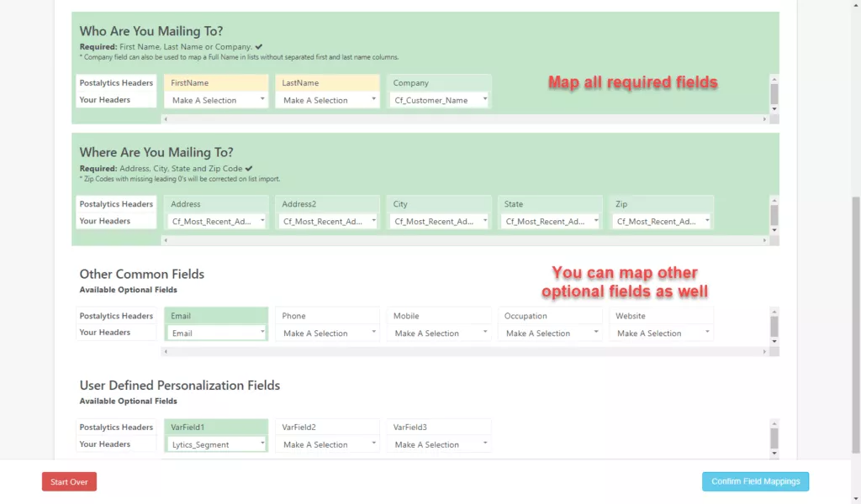
Task: Click the Other Common Fields heading
Action: tap(141, 274)
